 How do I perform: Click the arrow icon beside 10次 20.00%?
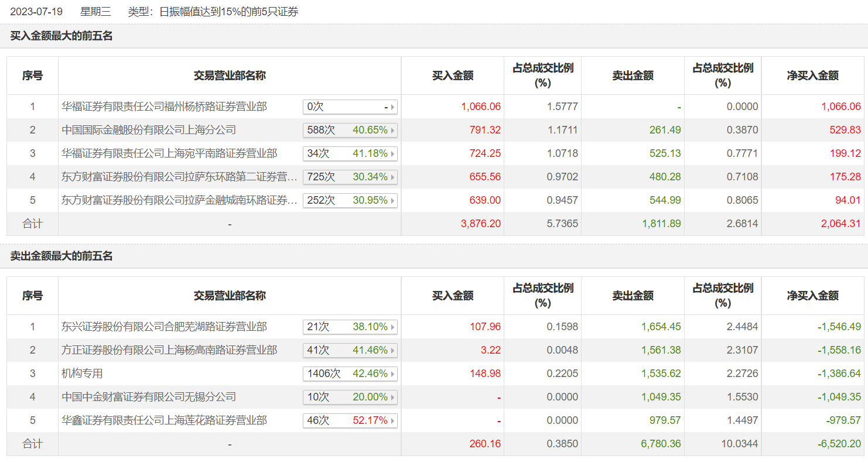point(392,397)
